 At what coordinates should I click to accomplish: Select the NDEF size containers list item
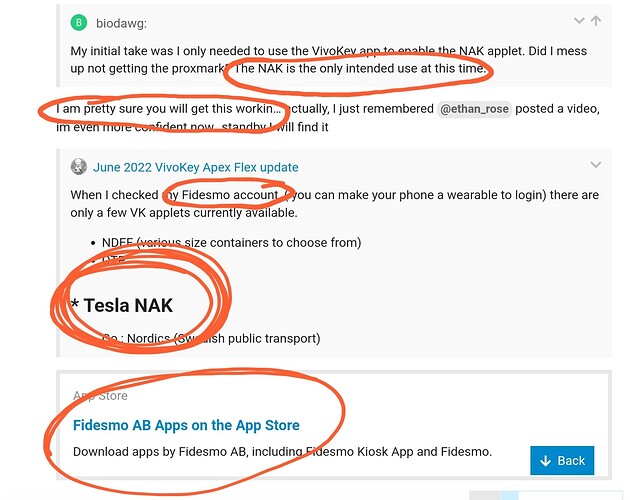[x=231, y=243]
